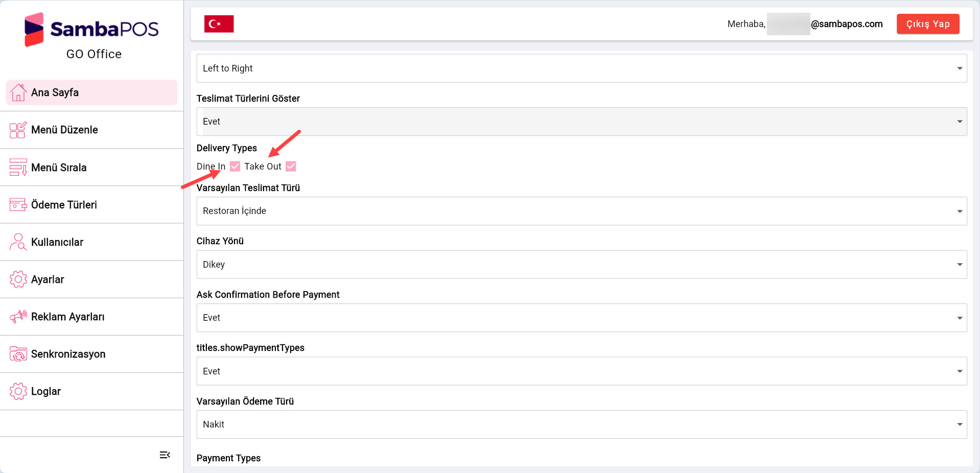
Task: Click the Menü Düzenle edit icon
Action: (18, 130)
